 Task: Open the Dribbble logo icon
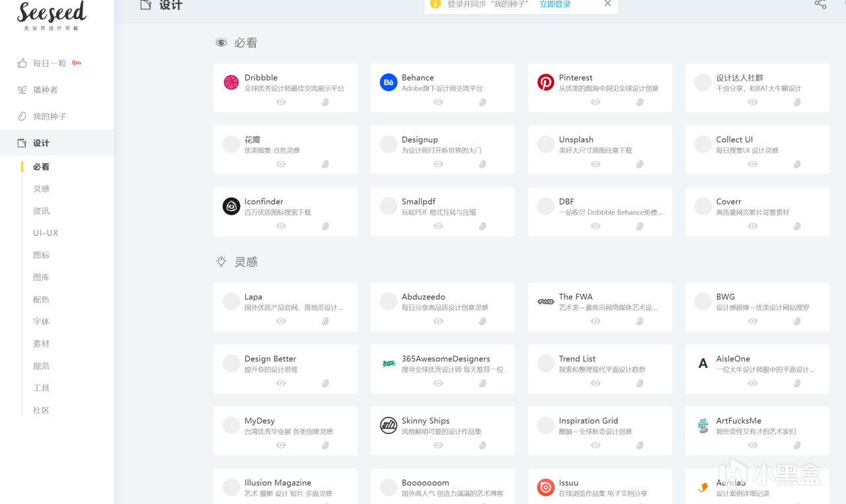point(231,83)
